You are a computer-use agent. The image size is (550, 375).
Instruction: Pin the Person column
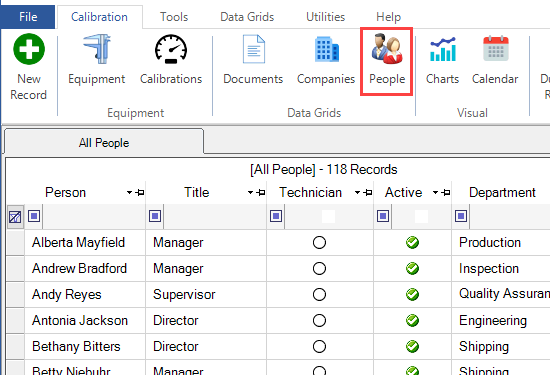pos(140,192)
